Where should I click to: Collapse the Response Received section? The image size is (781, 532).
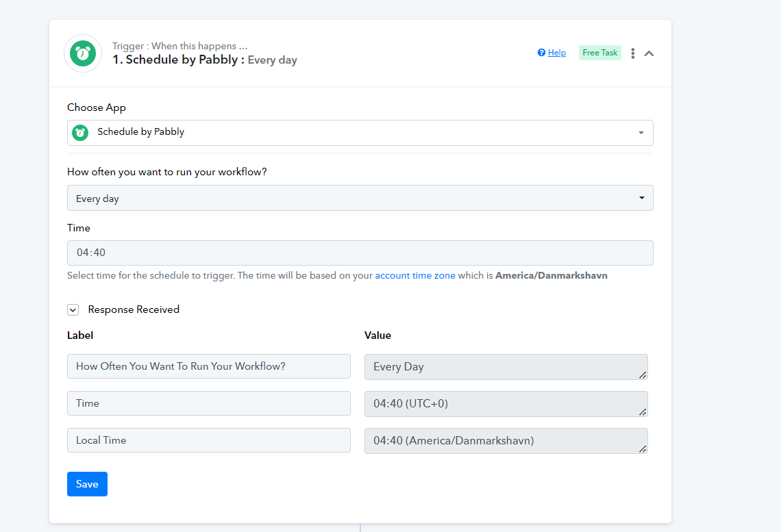coord(73,310)
